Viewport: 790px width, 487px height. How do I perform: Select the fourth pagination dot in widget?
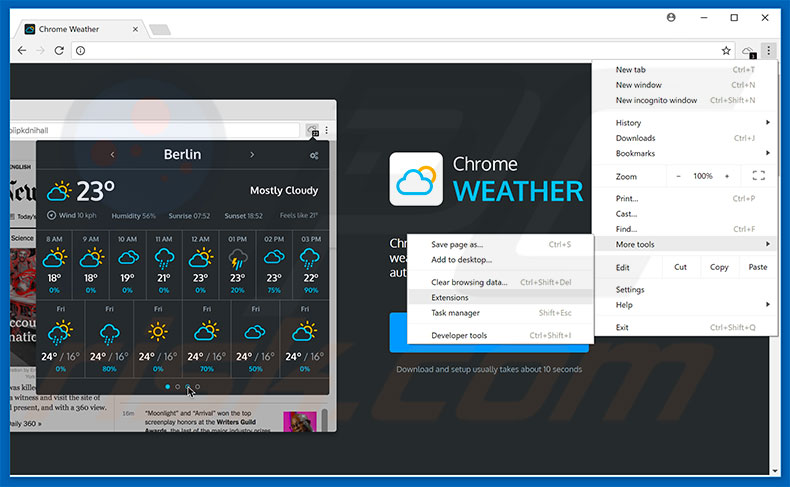point(198,387)
